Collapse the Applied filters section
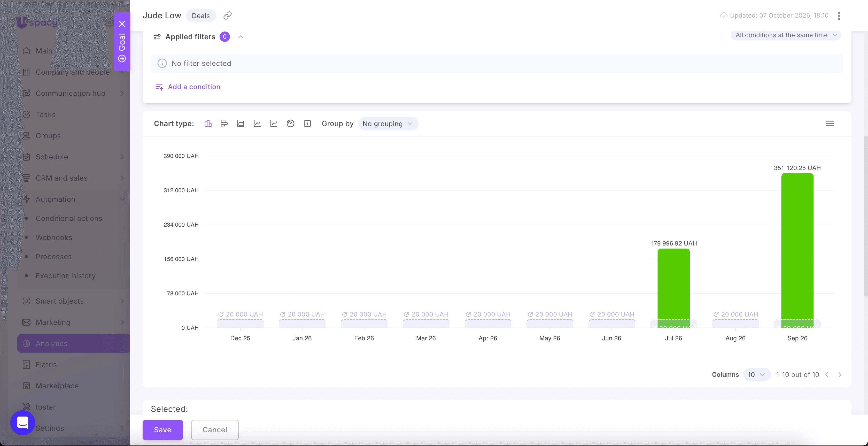868x446 pixels. click(x=241, y=37)
